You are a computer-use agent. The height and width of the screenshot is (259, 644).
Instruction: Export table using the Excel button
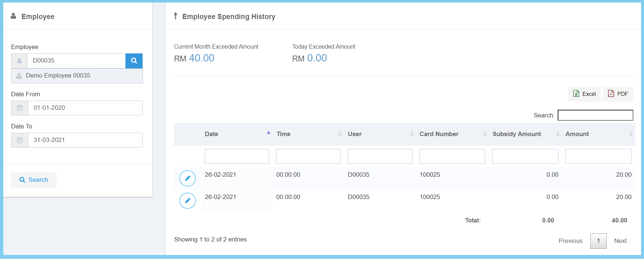pos(584,94)
